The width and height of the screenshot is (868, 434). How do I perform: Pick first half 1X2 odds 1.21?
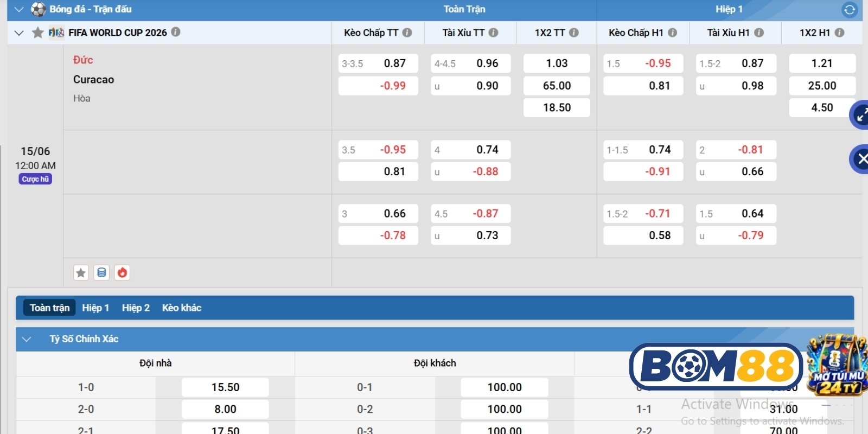(822, 63)
